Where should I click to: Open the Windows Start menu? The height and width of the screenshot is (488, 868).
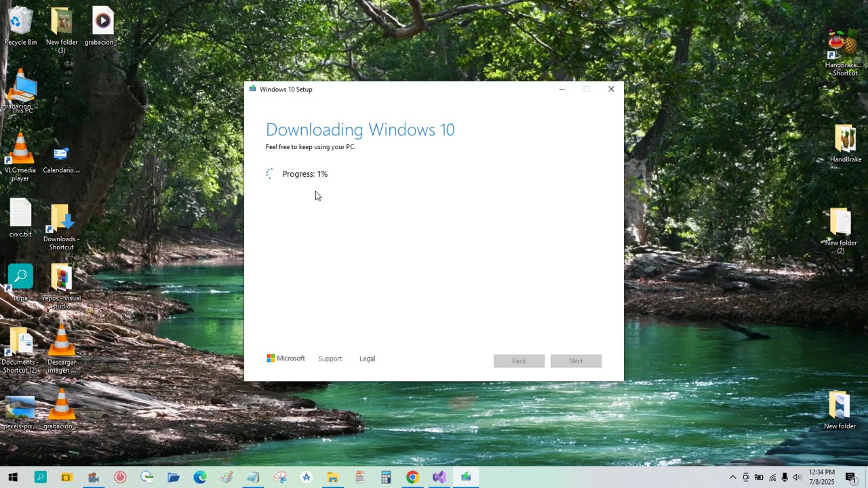tap(13, 477)
